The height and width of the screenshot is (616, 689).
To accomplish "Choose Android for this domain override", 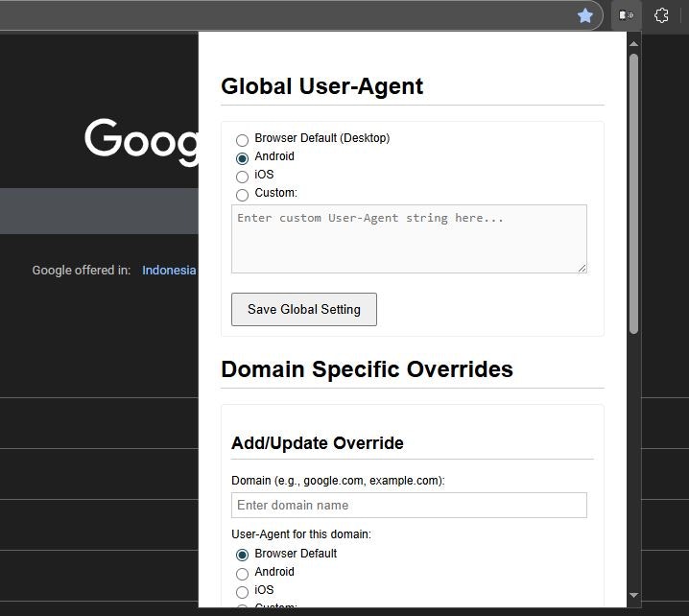I will coord(242,574).
